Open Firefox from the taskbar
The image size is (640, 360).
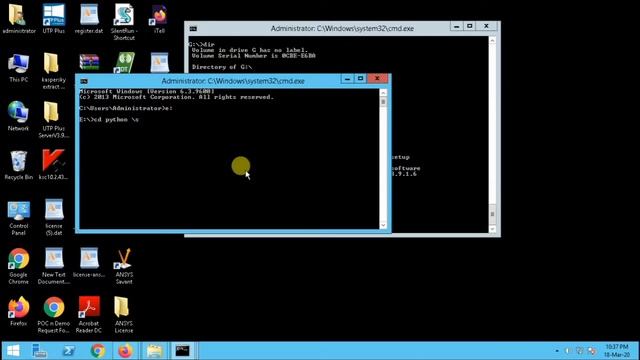coord(125,351)
